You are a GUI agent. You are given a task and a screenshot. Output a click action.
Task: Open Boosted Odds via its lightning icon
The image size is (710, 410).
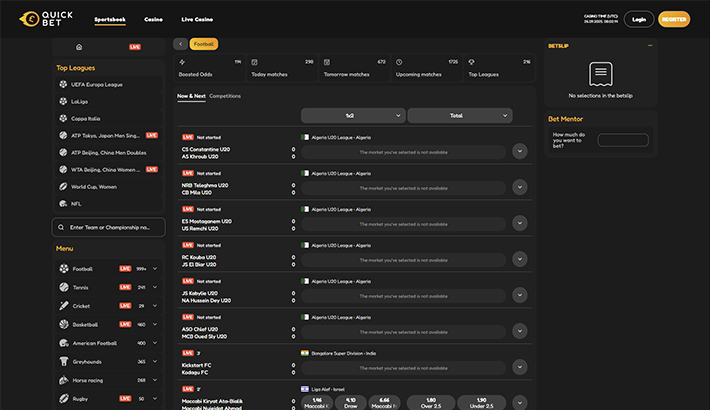click(x=182, y=62)
